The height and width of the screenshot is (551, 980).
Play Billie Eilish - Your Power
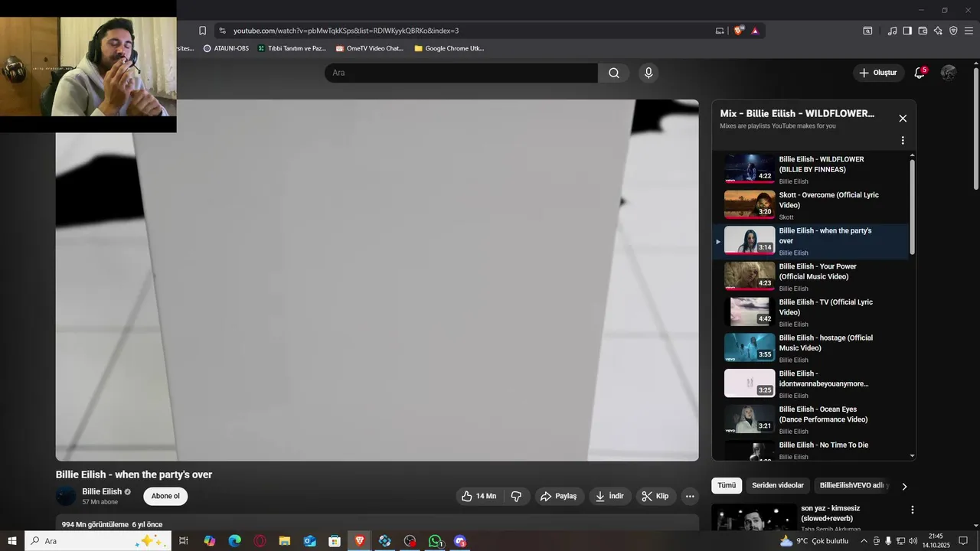tap(812, 276)
